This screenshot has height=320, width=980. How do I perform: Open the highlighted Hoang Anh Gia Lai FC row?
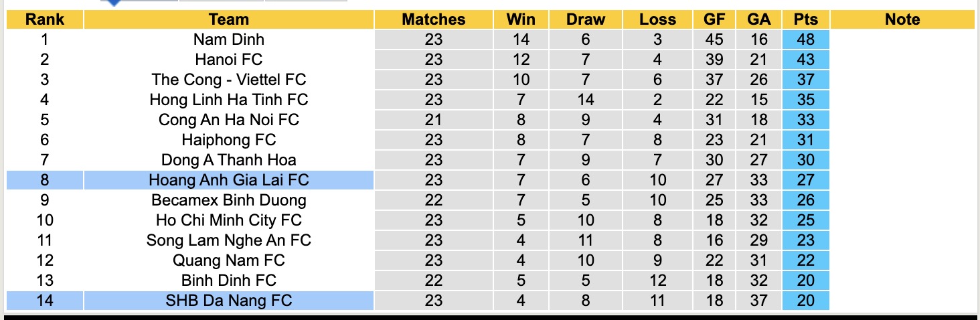[x=228, y=180]
